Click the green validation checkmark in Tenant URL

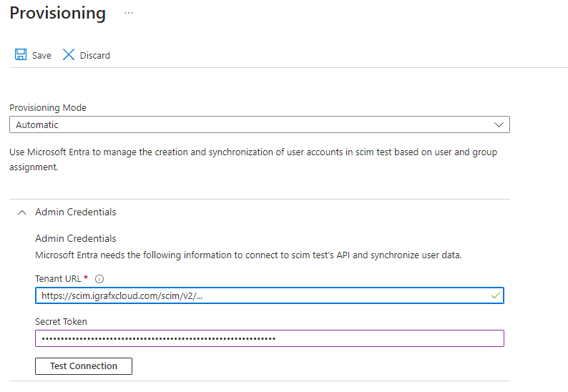tap(496, 295)
